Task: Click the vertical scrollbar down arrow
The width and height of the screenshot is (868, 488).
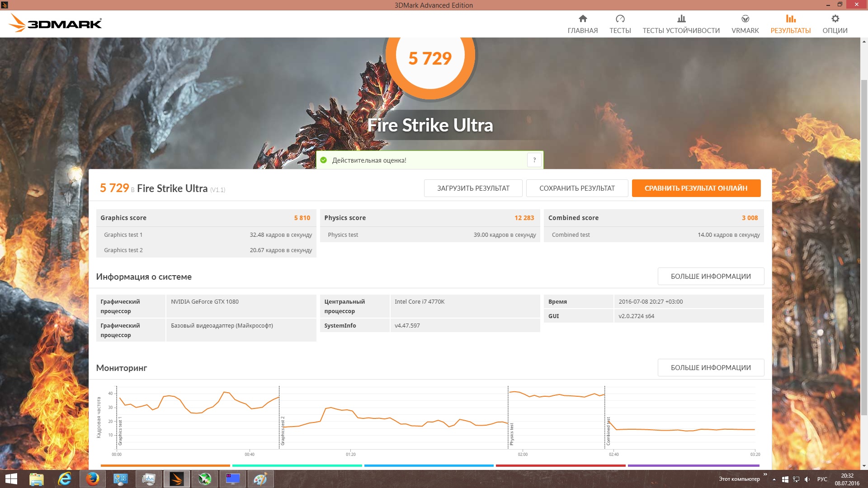Action: point(864,466)
